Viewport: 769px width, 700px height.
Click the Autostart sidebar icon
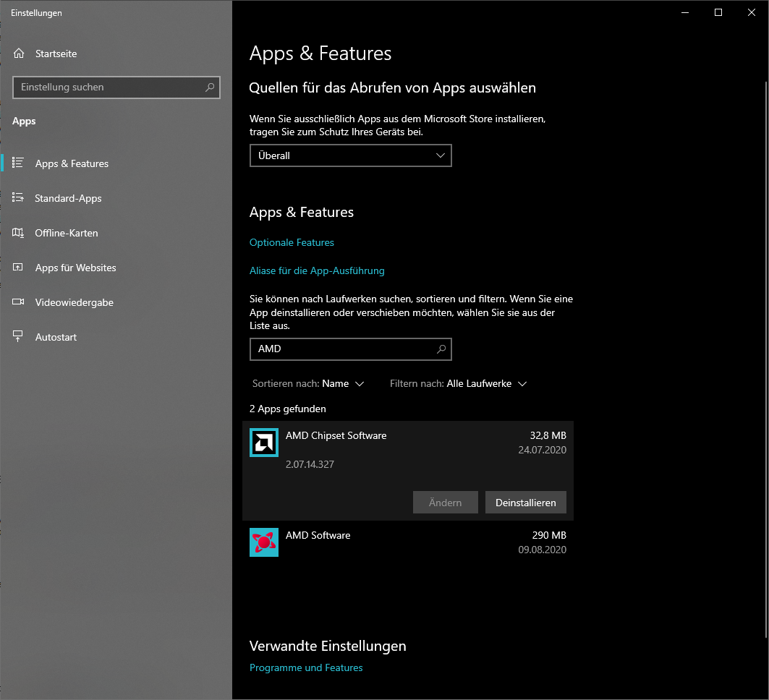pyautogui.click(x=17, y=336)
